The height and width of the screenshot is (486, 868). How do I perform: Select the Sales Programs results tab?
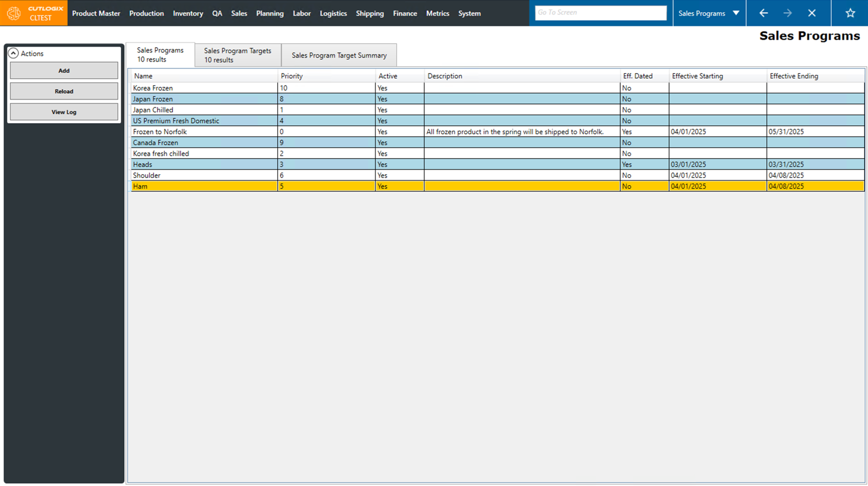tap(159, 55)
